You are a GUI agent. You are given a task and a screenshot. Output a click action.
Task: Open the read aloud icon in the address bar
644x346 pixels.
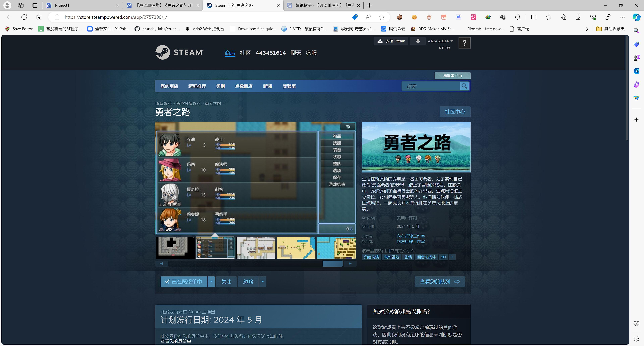(x=368, y=17)
